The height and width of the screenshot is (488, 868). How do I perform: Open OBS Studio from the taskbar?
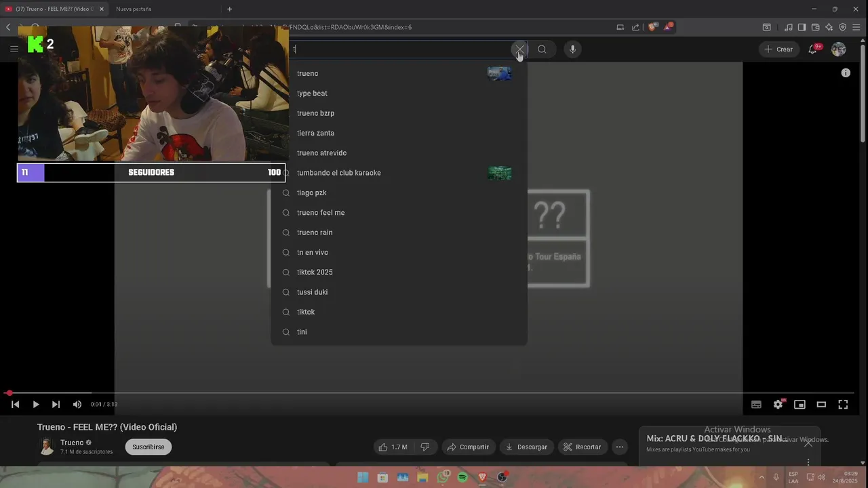(502, 477)
